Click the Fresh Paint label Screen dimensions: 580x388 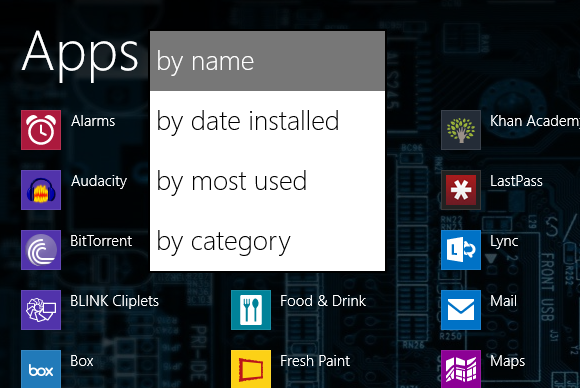[315, 361]
